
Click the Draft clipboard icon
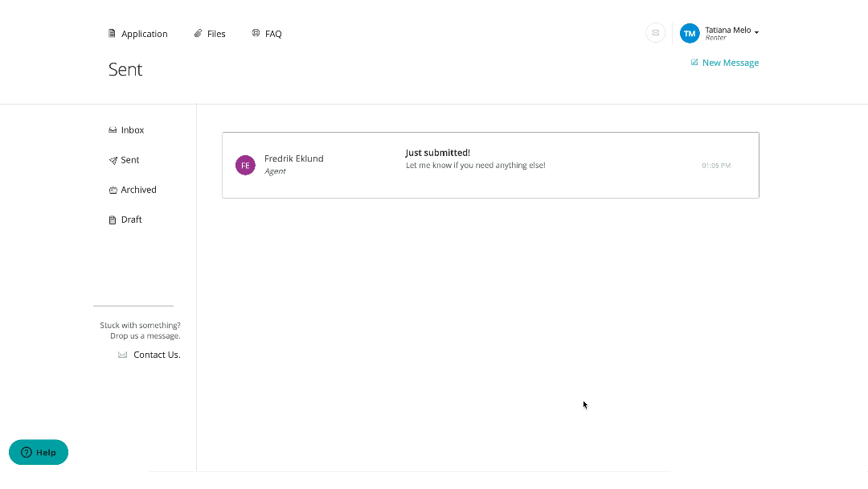coord(113,220)
